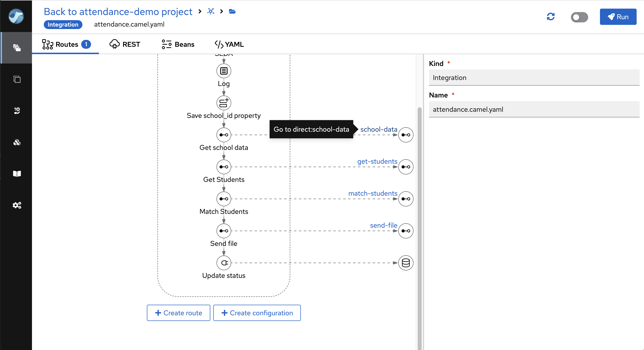This screenshot has width=644, height=350.
Task: Toggle the switch next to Run
Action: (579, 17)
